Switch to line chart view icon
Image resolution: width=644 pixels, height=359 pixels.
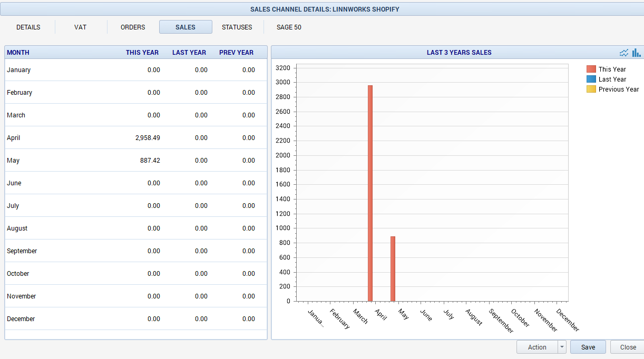(624, 53)
